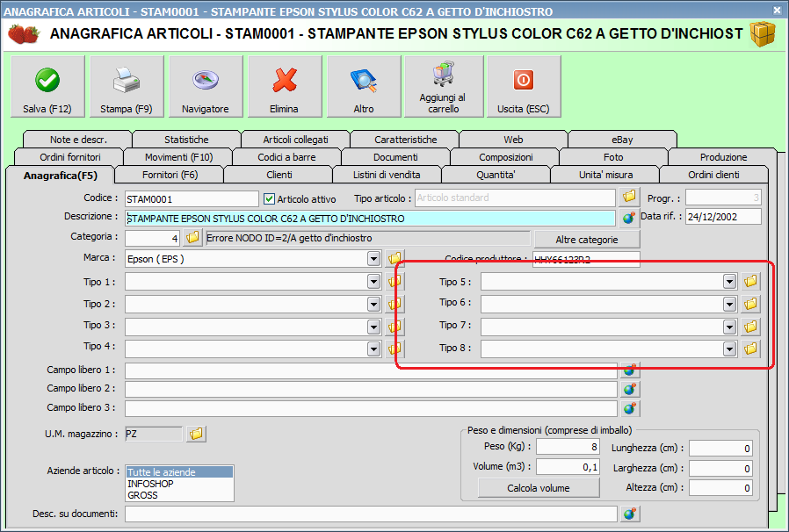The image size is (789, 532).
Task: Click the Peso (Kg) input field
Action: point(568,447)
